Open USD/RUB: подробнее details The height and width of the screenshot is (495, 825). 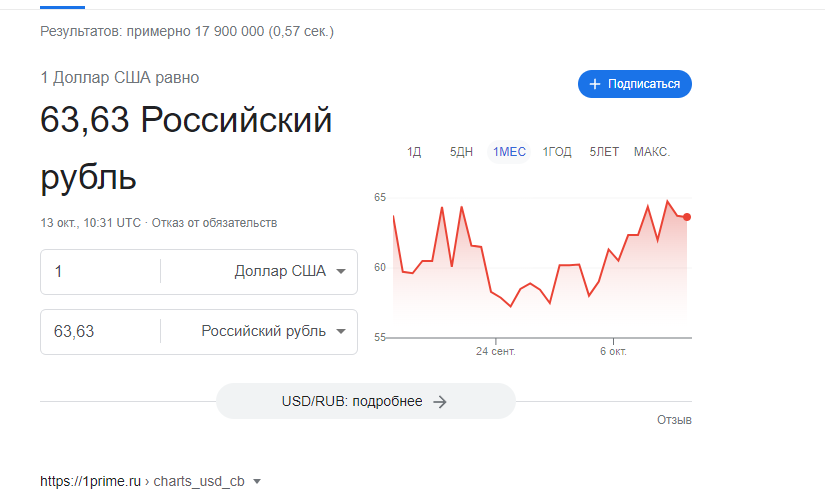(x=365, y=401)
